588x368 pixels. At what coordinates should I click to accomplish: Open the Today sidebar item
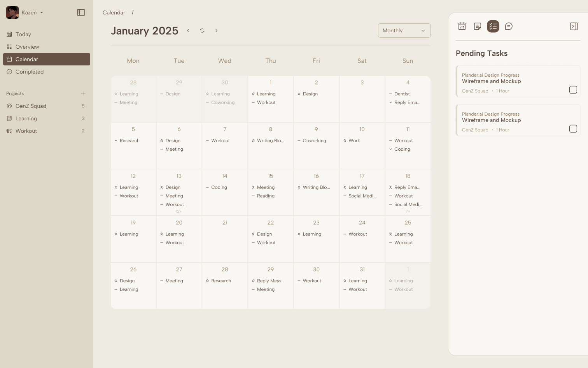coord(23,34)
